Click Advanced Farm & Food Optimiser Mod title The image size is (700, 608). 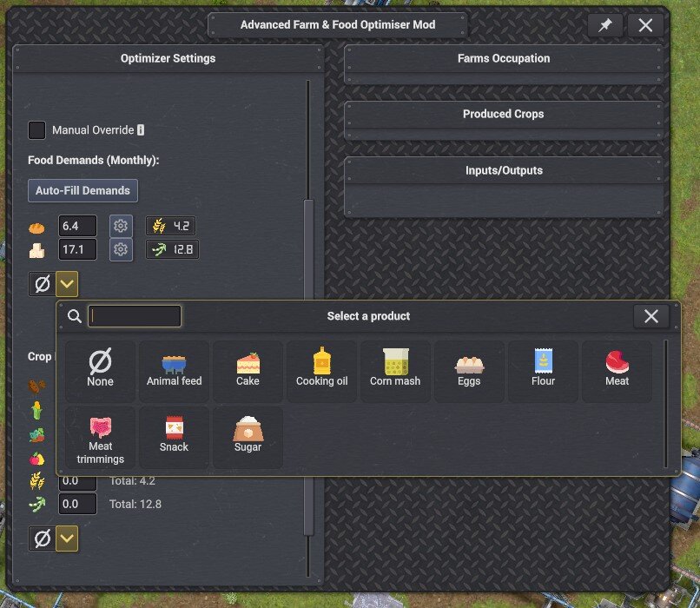click(338, 24)
